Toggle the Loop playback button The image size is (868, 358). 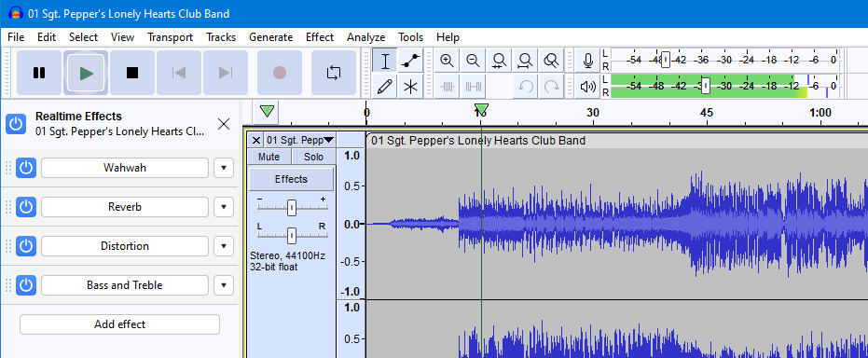tap(334, 73)
